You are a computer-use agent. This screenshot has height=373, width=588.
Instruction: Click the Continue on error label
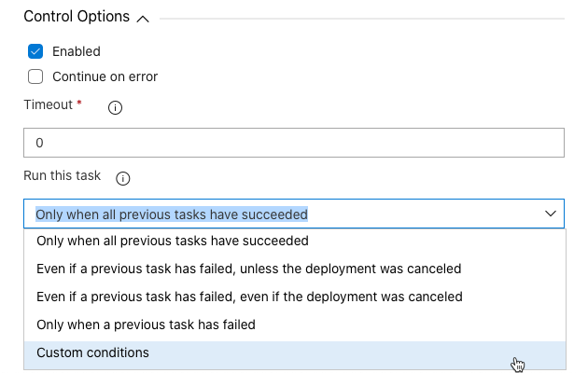point(105,76)
